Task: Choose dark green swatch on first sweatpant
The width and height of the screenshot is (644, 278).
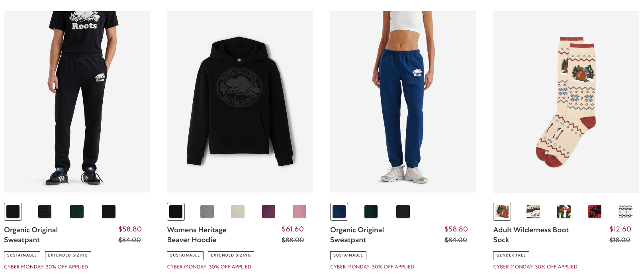Action: (77, 212)
